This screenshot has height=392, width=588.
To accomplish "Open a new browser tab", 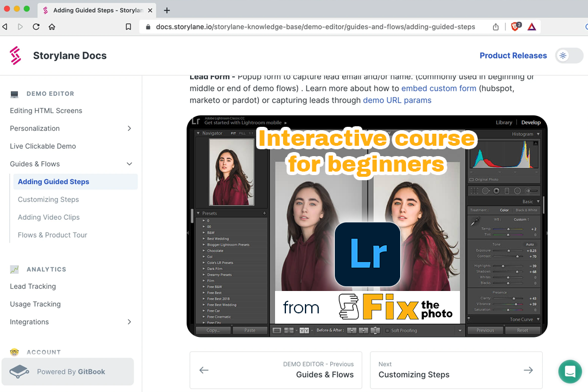I will (x=167, y=10).
